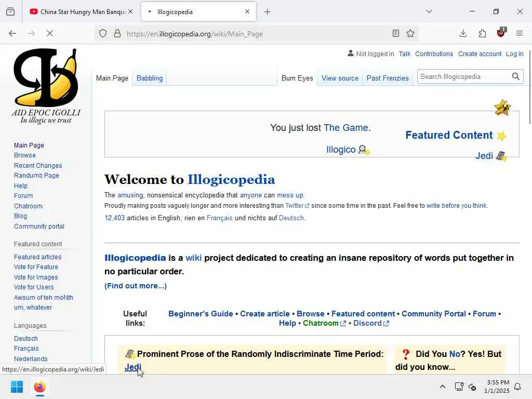Click the muted volume tray icon
Screen dimensions: 532x399
coord(472,387)
